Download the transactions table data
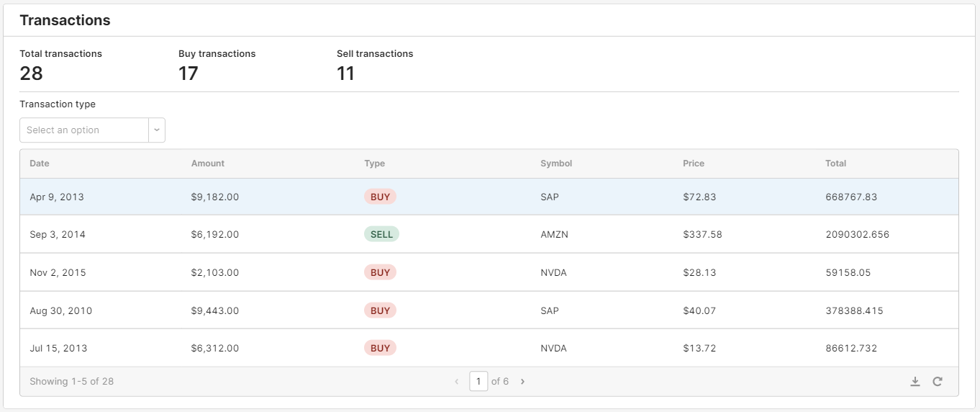 tap(915, 382)
